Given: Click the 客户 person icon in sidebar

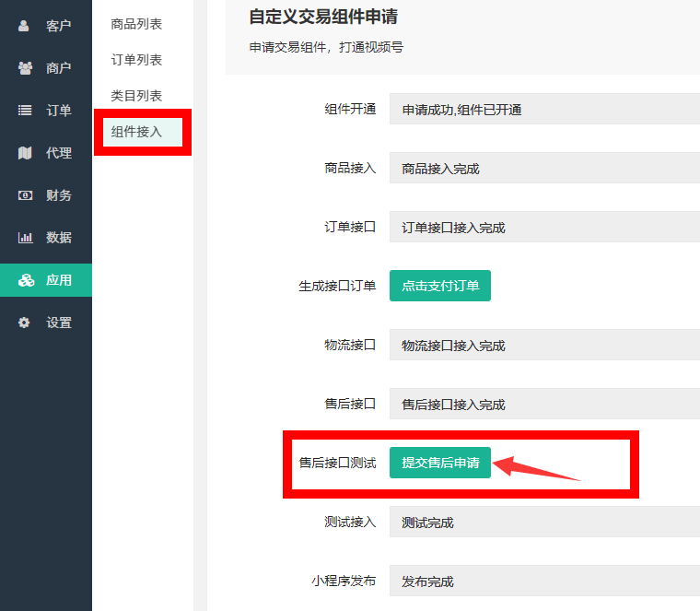Looking at the screenshot, I should click(x=24, y=26).
